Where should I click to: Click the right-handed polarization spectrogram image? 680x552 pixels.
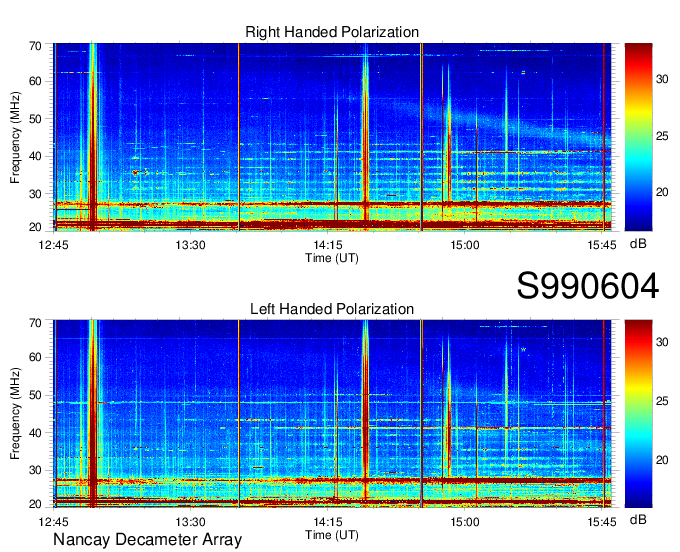pos(332,137)
